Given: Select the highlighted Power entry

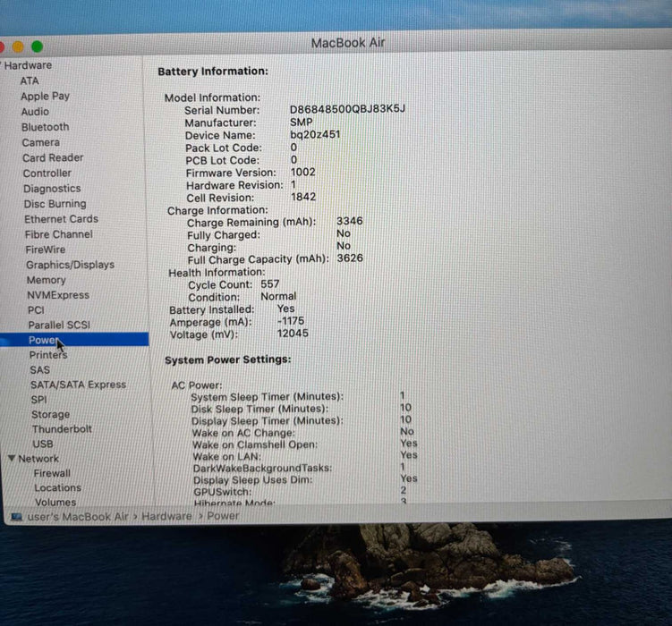Looking at the screenshot, I should coord(74,340).
